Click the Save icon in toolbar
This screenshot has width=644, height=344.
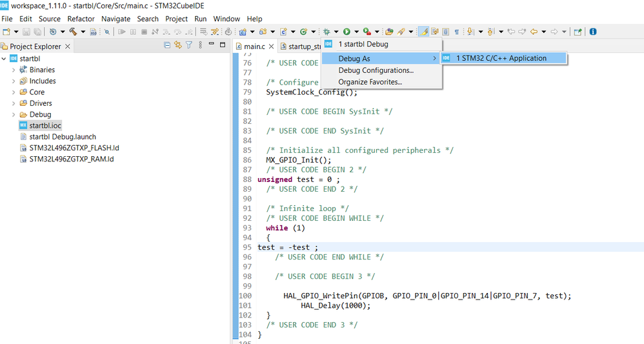click(26, 32)
